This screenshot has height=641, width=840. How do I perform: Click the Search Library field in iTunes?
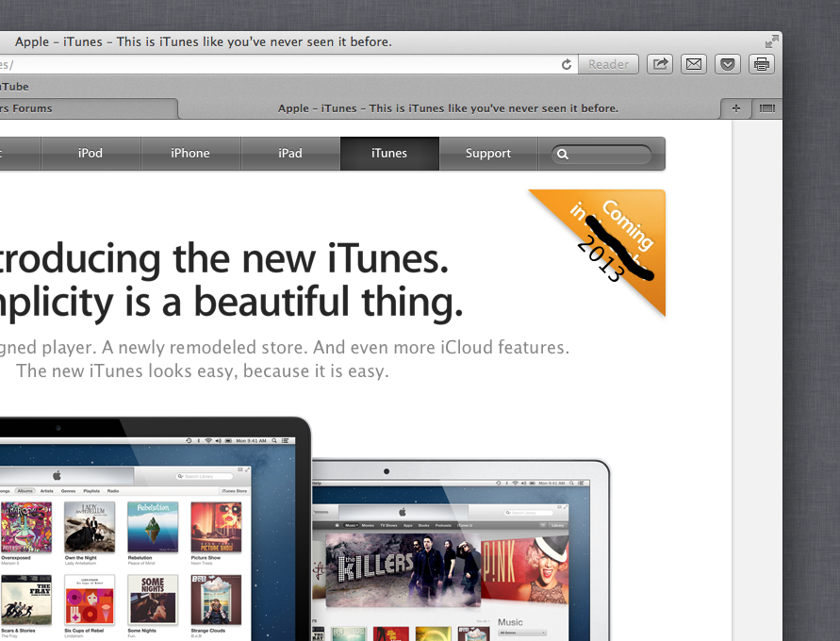coord(205,476)
